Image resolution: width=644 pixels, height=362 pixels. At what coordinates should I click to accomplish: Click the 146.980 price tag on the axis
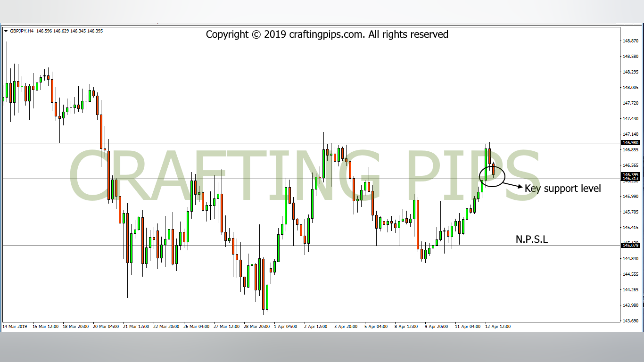pos(630,142)
